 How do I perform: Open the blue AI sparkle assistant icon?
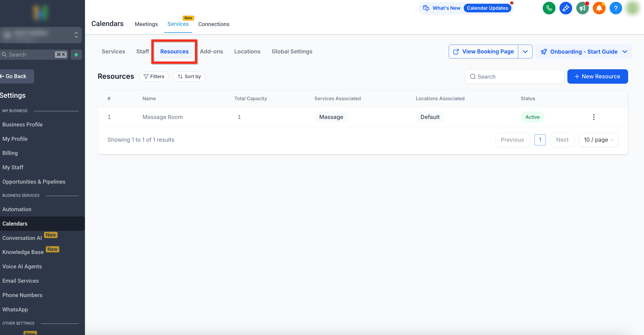pos(565,8)
